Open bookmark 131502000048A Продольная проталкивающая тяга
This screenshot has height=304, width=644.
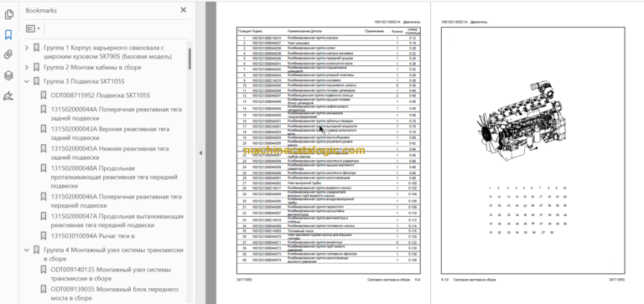point(114,177)
